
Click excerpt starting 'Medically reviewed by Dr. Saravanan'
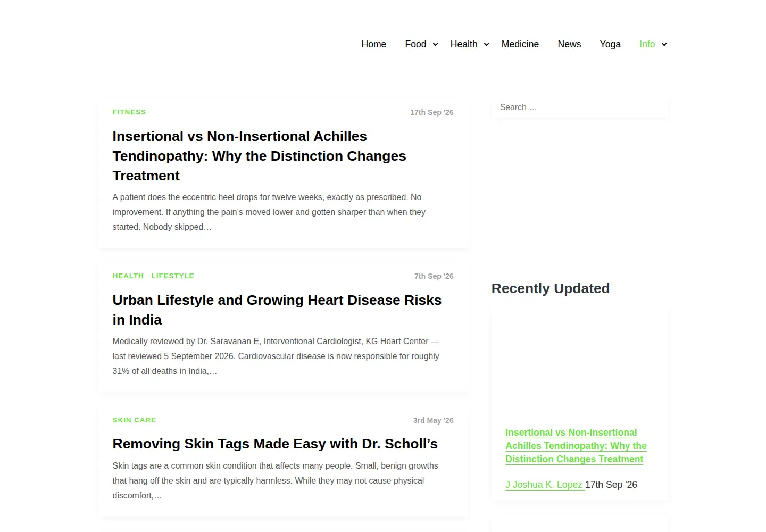276,356
